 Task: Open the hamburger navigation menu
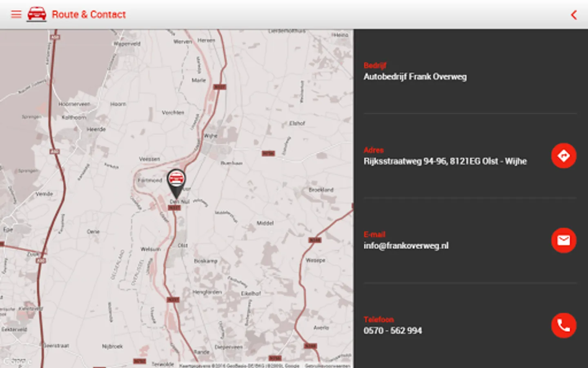(x=16, y=15)
